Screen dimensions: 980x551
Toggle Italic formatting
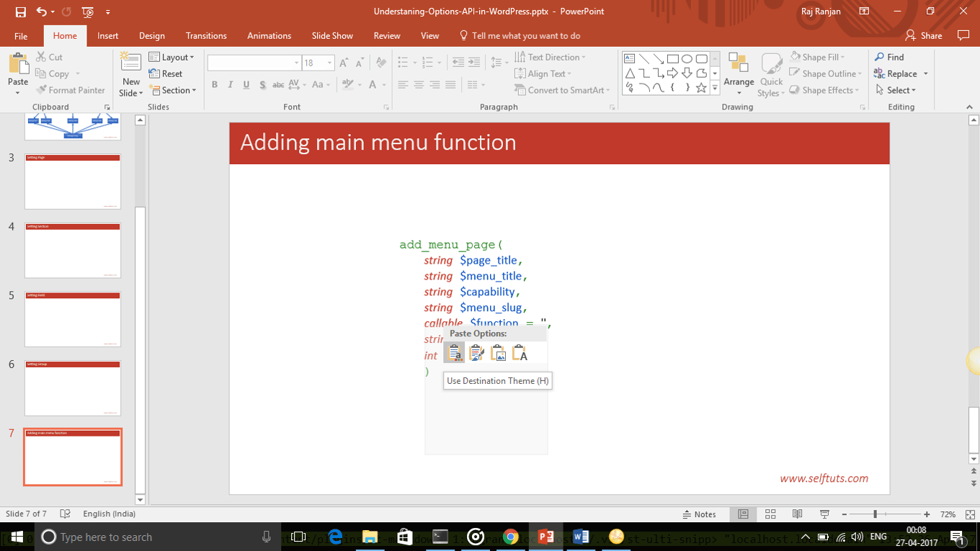[230, 85]
